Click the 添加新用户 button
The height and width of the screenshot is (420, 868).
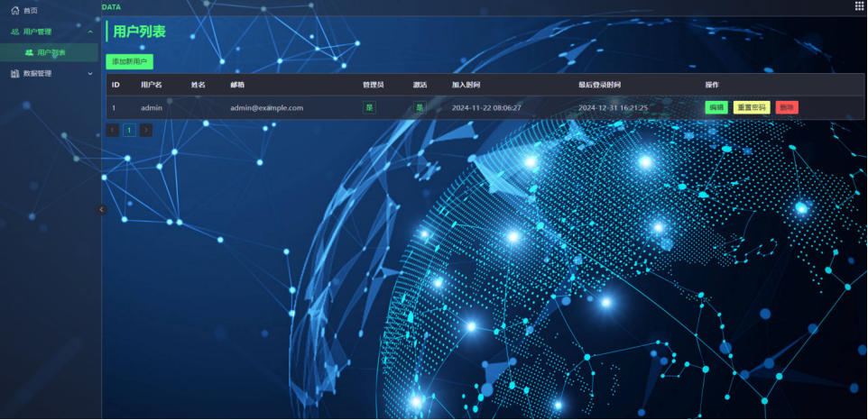[x=130, y=62]
